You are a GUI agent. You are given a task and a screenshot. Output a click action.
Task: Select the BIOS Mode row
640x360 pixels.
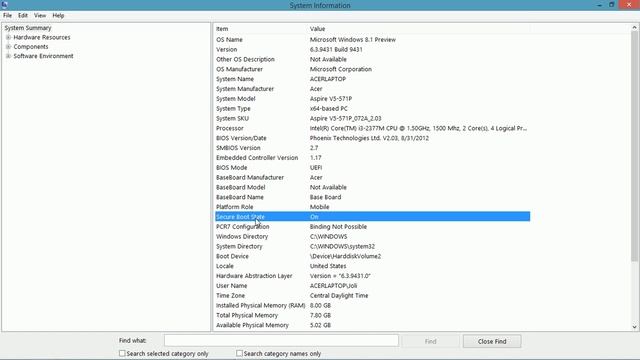[372, 167]
